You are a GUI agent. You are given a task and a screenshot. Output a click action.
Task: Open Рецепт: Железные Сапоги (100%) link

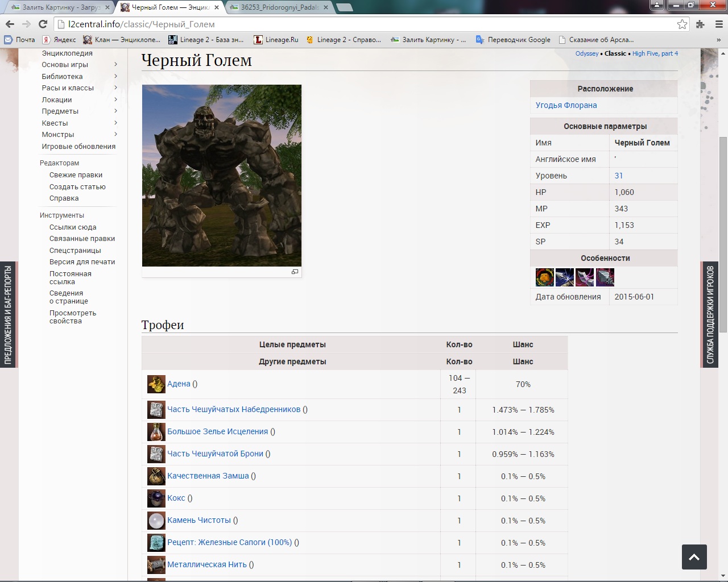229,543
